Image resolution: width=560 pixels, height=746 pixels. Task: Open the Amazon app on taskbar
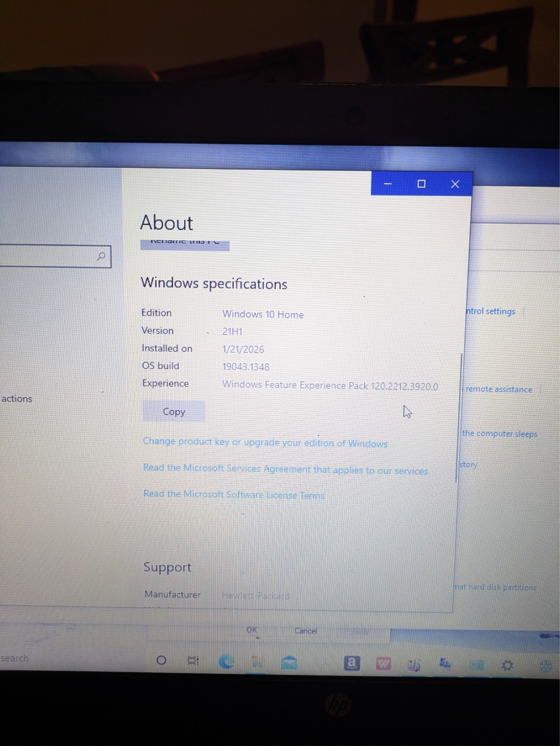pyautogui.click(x=352, y=663)
